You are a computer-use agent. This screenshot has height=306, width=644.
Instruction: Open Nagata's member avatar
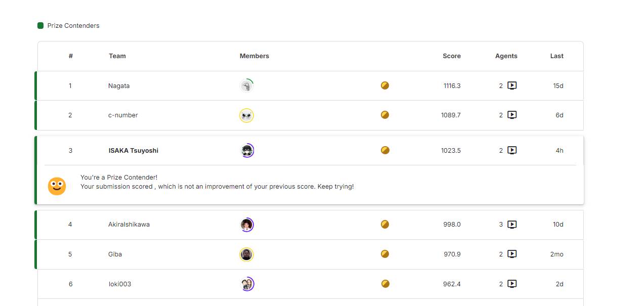click(x=246, y=85)
